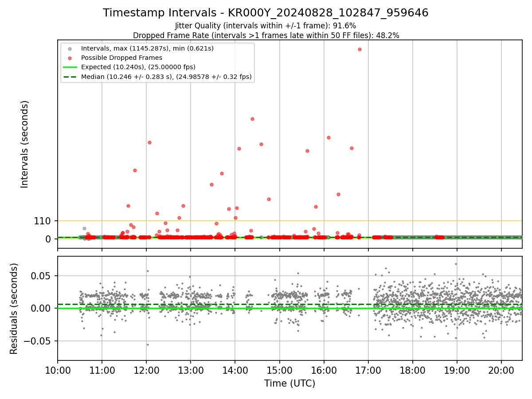The image size is (532, 399).
Task: Click the "−0.05" residuals tick label
Action: (x=38, y=341)
